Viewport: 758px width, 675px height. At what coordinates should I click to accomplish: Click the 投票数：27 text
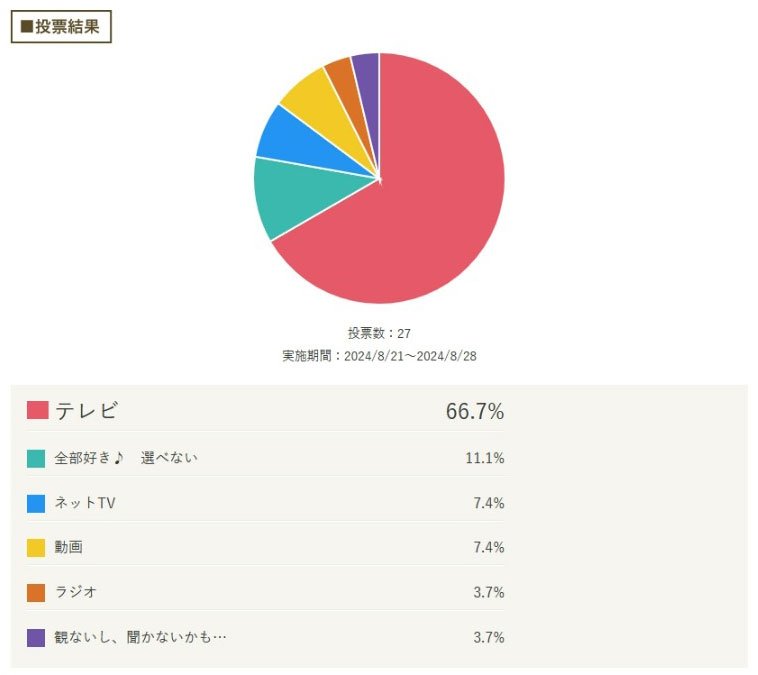pyautogui.click(x=379, y=333)
